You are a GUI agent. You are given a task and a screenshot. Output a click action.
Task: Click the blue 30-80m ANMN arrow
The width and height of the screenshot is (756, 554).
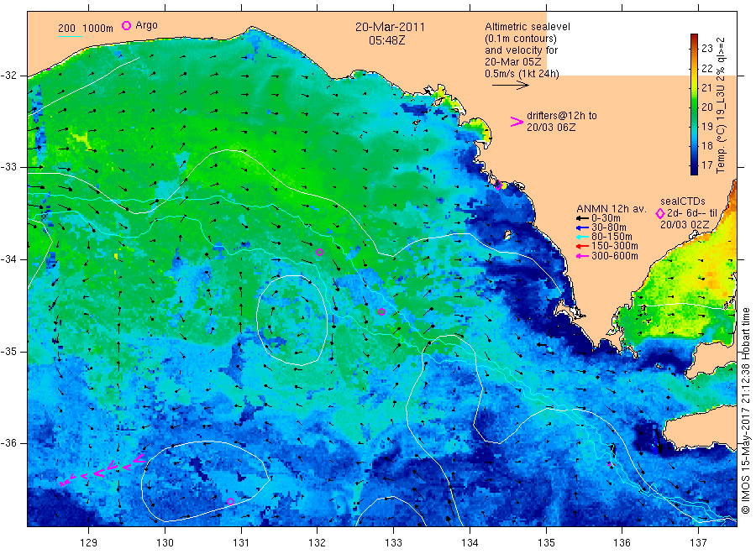(582, 227)
